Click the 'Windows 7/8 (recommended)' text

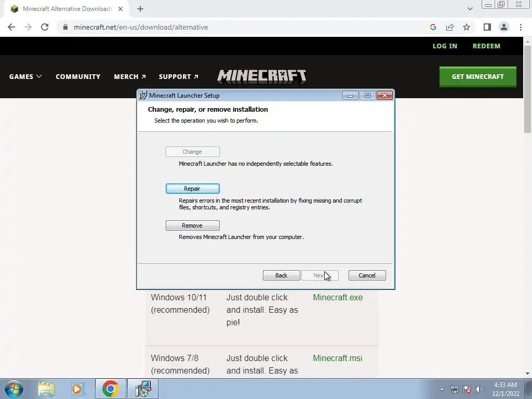point(180,364)
